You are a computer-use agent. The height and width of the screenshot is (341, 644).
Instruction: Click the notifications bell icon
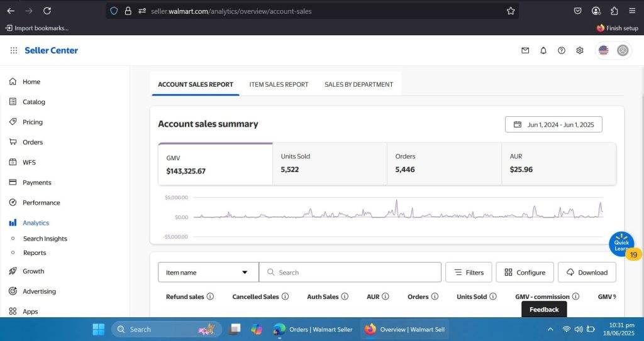[543, 51]
